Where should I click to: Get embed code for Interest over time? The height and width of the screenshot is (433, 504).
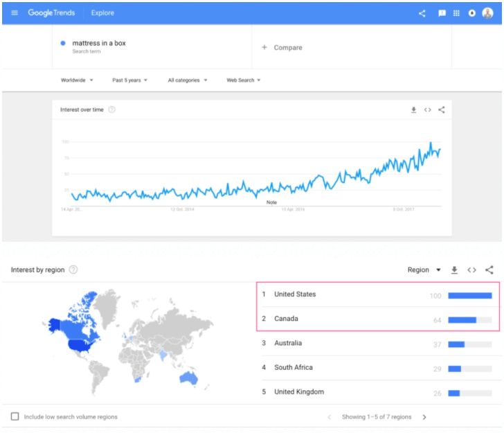coord(428,110)
